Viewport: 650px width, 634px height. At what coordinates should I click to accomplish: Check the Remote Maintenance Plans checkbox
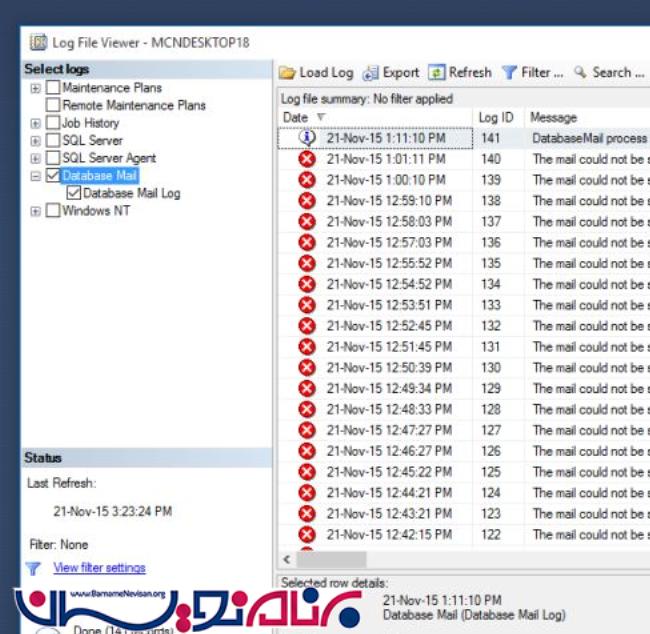[53, 105]
